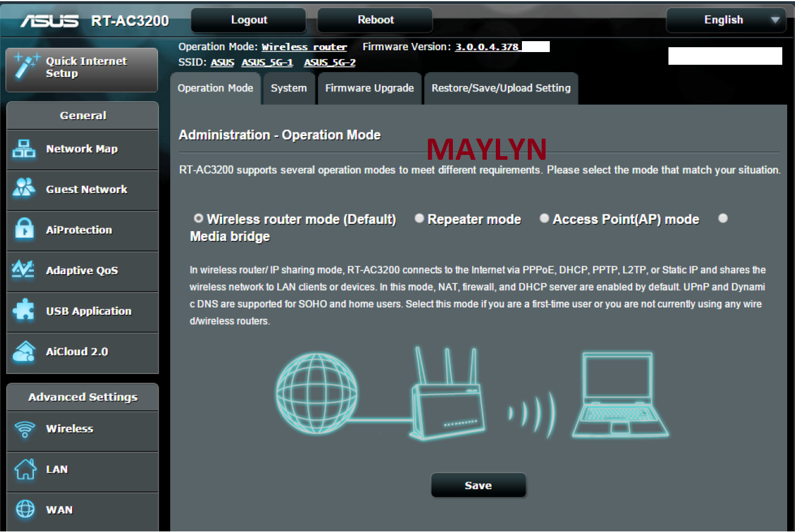Click the Adaptive QoS graph icon

pos(24,270)
